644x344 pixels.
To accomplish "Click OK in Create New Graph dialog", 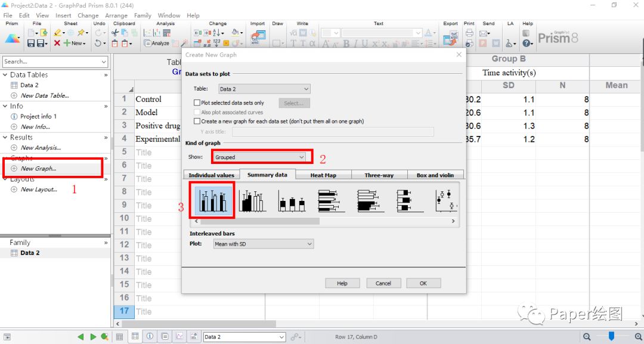I will tap(423, 283).
